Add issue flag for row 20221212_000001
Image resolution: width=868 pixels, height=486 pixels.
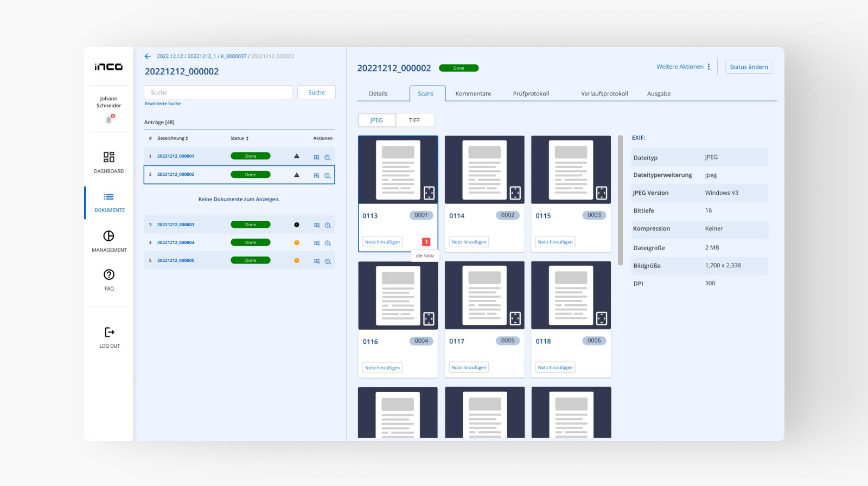pyautogui.click(x=328, y=157)
